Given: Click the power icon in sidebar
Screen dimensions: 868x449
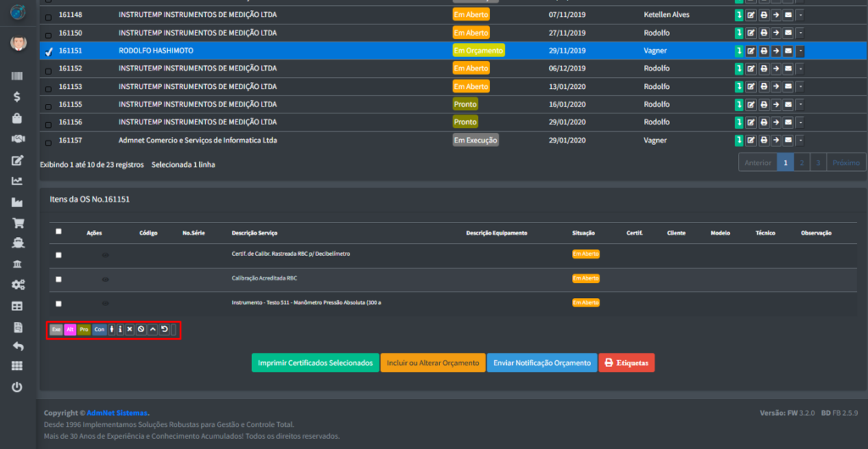Looking at the screenshot, I should point(17,386).
